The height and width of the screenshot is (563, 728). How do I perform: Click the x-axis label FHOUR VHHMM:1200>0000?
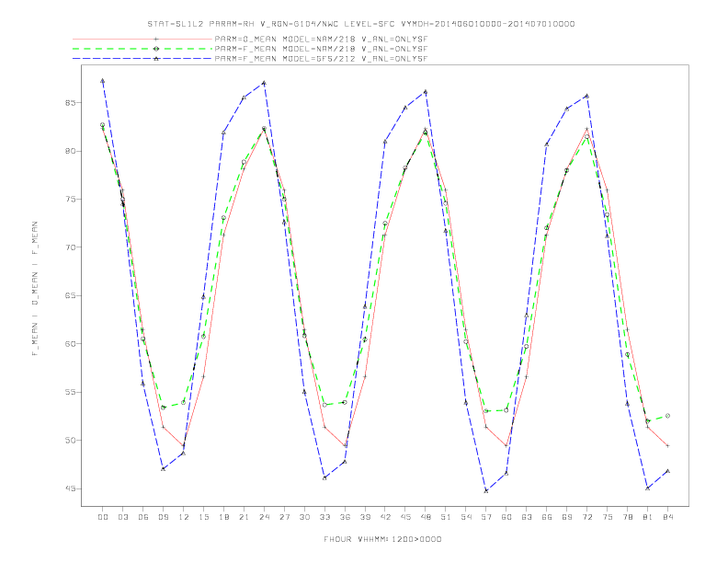(382, 539)
